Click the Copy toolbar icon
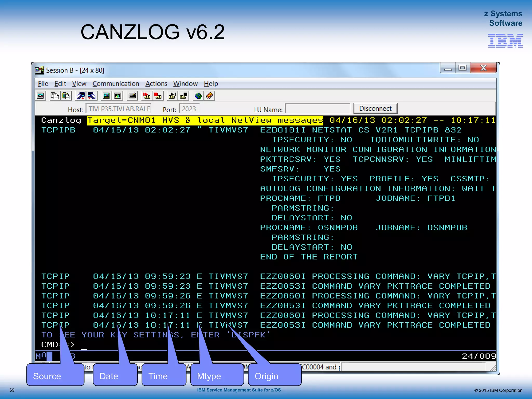532x399 pixels. (55, 96)
